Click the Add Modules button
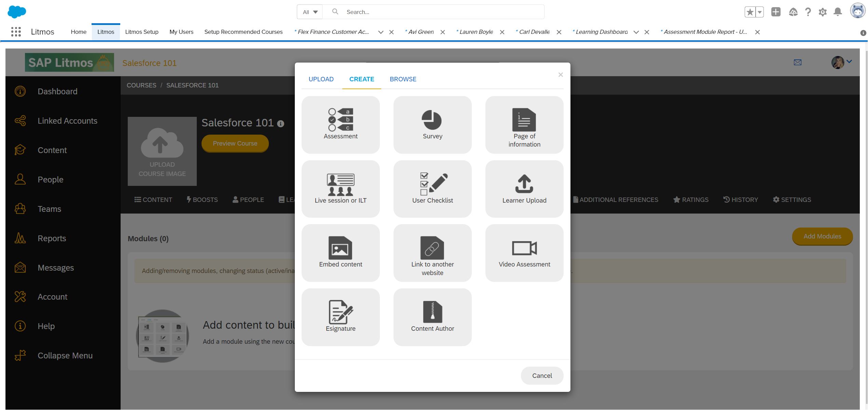 [822, 236]
